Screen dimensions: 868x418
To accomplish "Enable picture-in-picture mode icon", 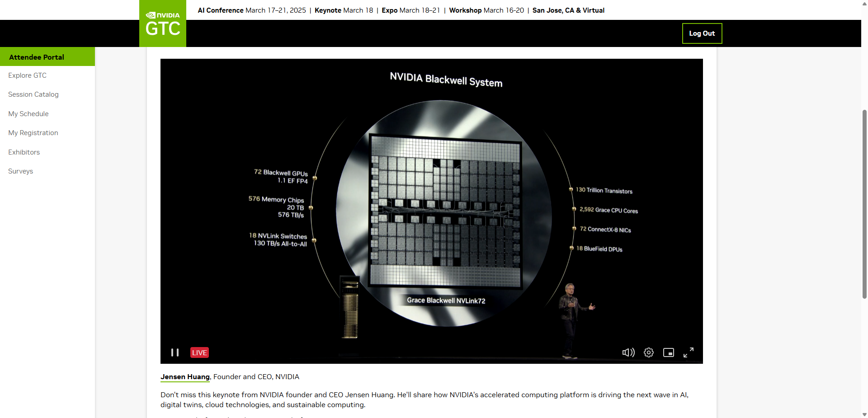I will [x=669, y=352].
